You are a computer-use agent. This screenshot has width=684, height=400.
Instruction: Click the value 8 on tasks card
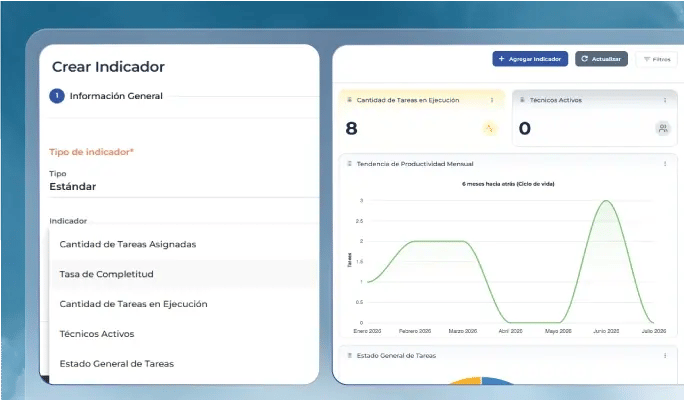click(351, 129)
